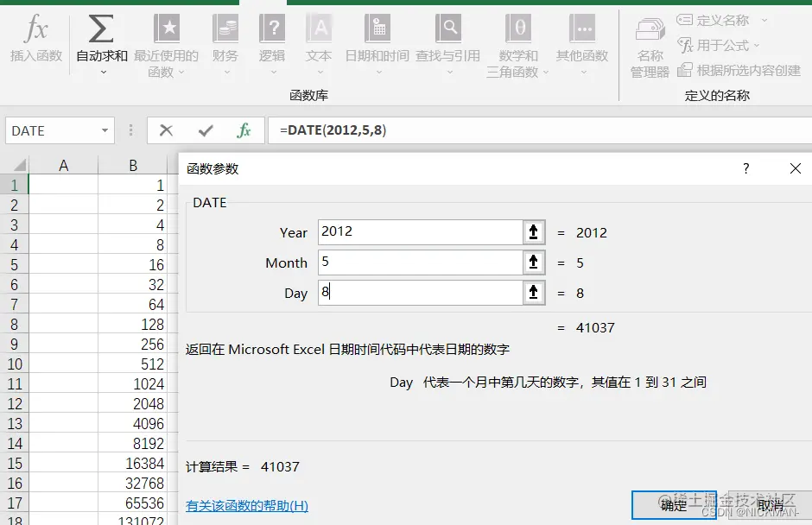Click the 根据所选内容创建 command
The width and height of the screenshot is (812, 525).
[748, 71]
